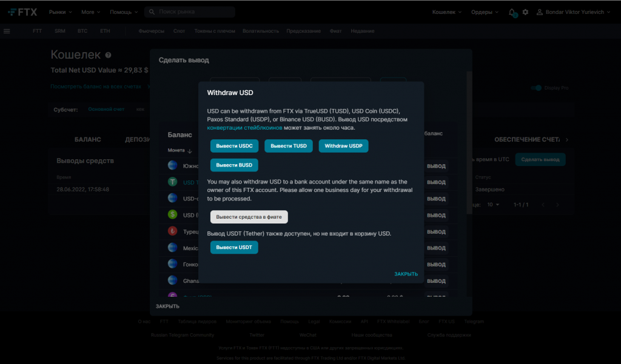Open the Недавние tab

[x=363, y=31]
